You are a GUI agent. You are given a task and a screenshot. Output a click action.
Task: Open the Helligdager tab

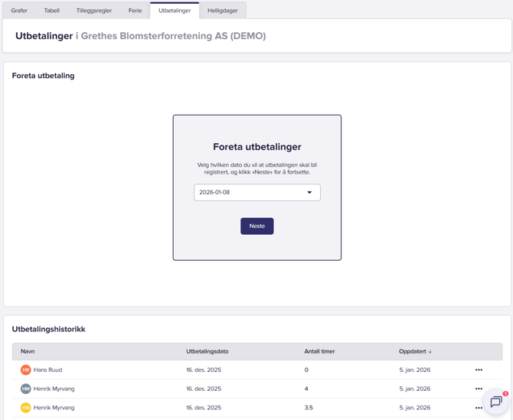tap(222, 11)
